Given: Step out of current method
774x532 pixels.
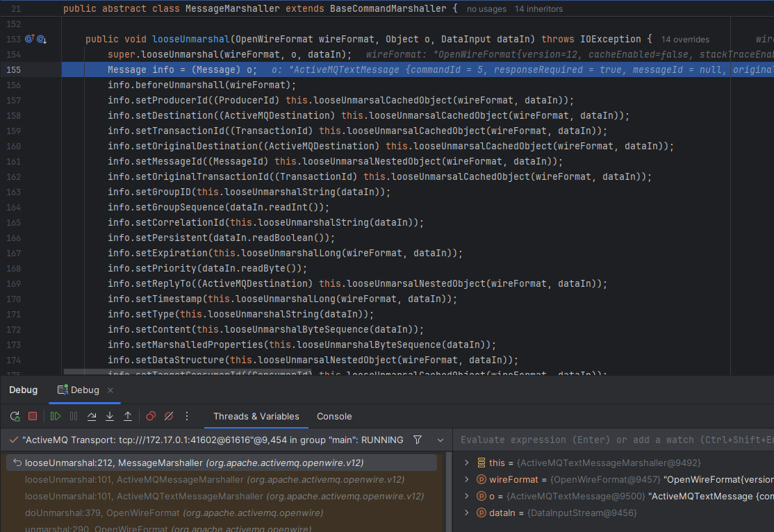Looking at the screenshot, I should click(x=128, y=416).
